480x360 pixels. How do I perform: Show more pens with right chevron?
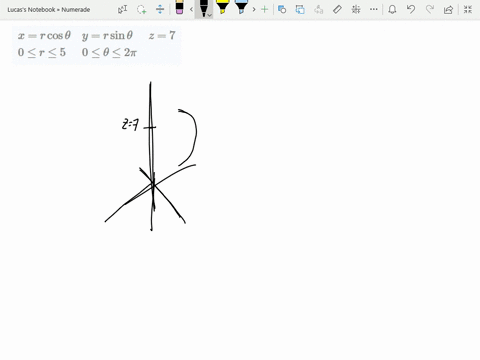coord(254,9)
